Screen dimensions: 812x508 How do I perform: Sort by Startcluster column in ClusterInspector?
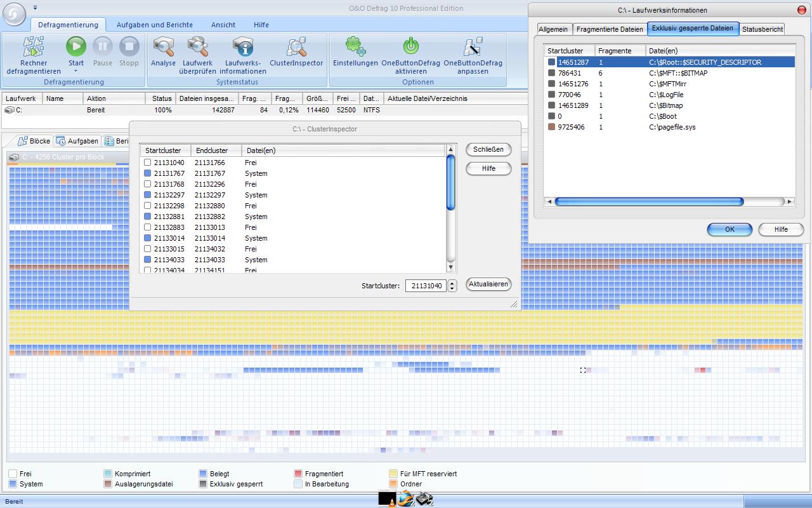pos(166,150)
